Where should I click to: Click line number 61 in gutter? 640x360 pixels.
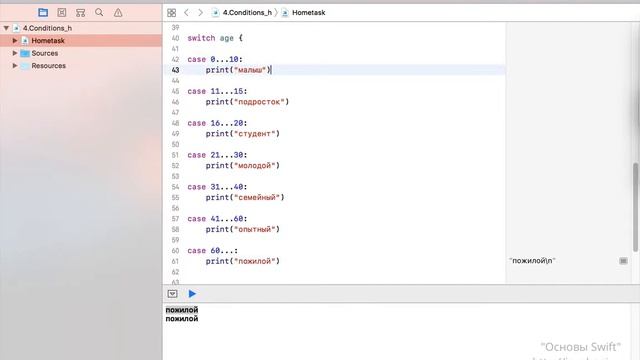point(175,261)
